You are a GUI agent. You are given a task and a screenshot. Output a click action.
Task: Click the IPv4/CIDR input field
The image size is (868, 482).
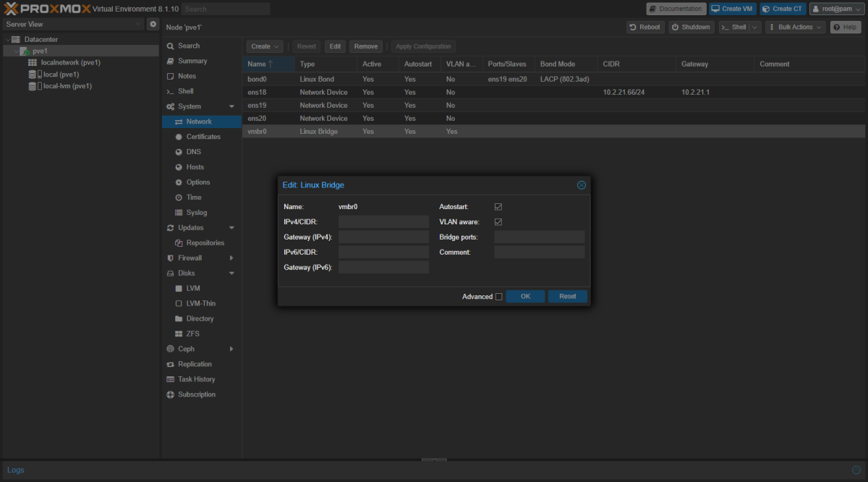383,222
